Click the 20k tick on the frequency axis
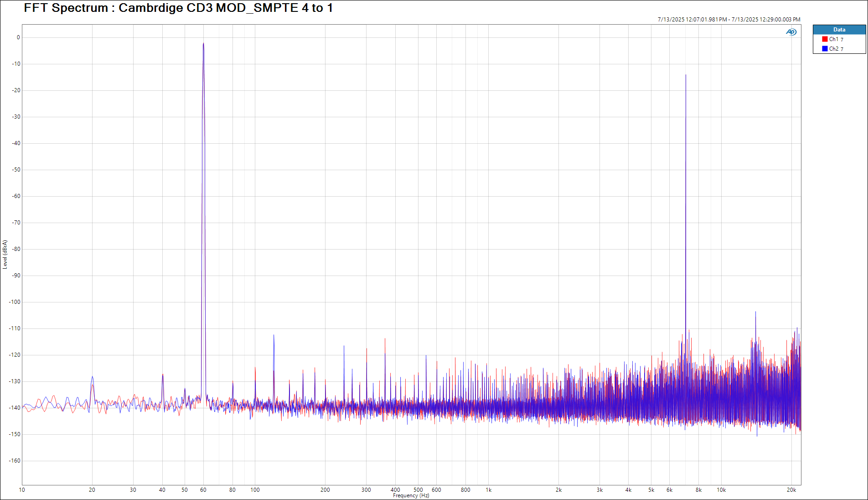Viewport: 868px width, 500px height. 791,490
